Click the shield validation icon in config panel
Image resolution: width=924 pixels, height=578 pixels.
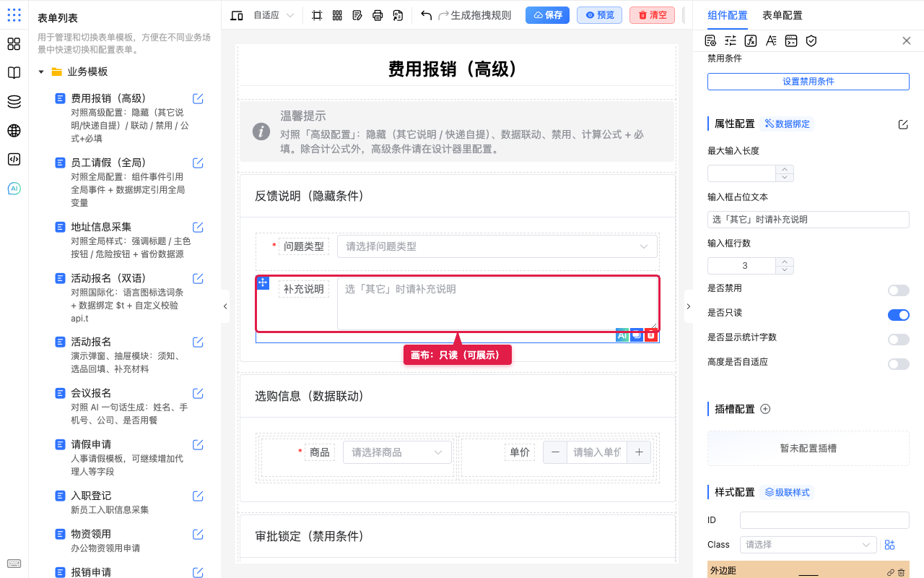point(811,40)
